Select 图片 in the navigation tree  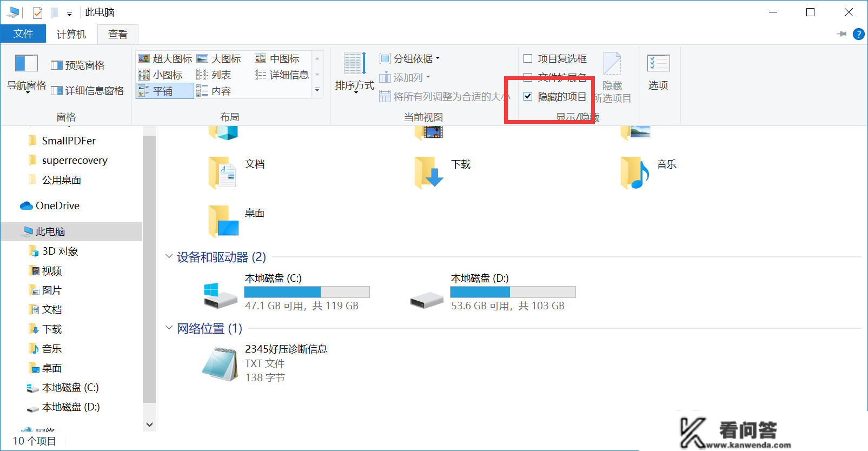point(51,290)
